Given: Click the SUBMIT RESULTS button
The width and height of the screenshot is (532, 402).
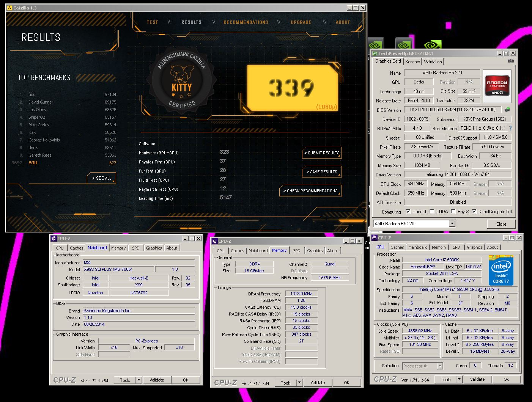Looking at the screenshot, I should pyautogui.click(x=322, y=153).
